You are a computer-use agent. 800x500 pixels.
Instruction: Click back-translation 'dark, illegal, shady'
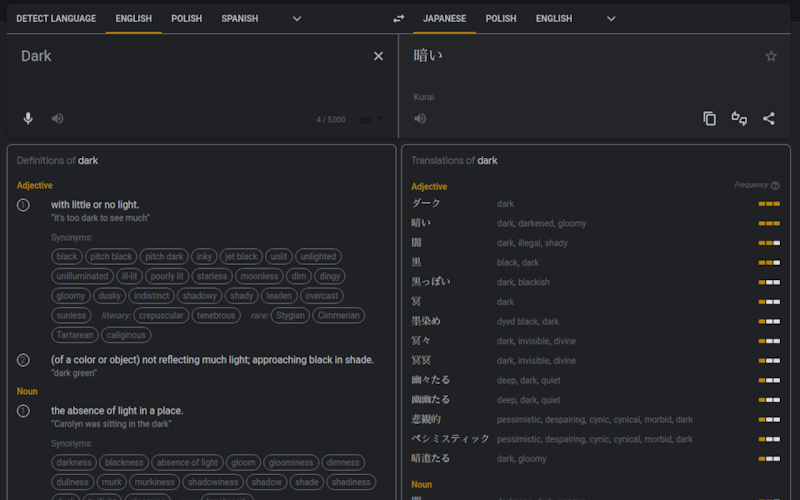click(532, 243)
